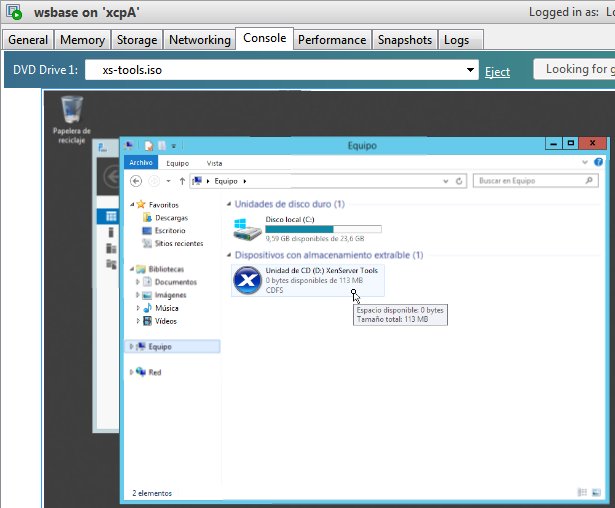Switch to the Storage tab
The height and width of the screenshot is (508, 615).
(137, 40)
